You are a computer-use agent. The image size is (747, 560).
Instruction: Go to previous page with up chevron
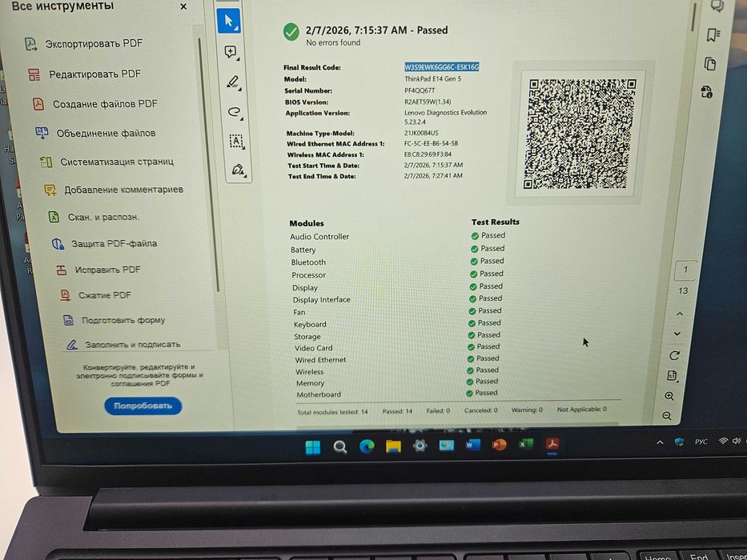point(680,314)
